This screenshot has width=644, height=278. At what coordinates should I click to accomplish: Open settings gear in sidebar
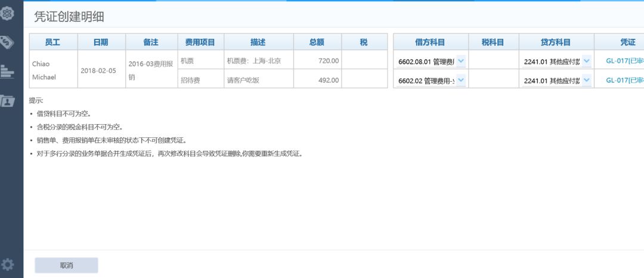click(x=8, y=264)
